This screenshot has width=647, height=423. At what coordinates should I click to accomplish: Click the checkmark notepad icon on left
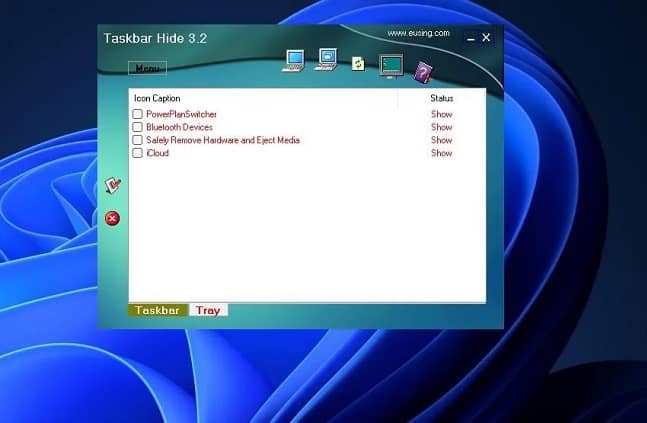coord(112,185)
